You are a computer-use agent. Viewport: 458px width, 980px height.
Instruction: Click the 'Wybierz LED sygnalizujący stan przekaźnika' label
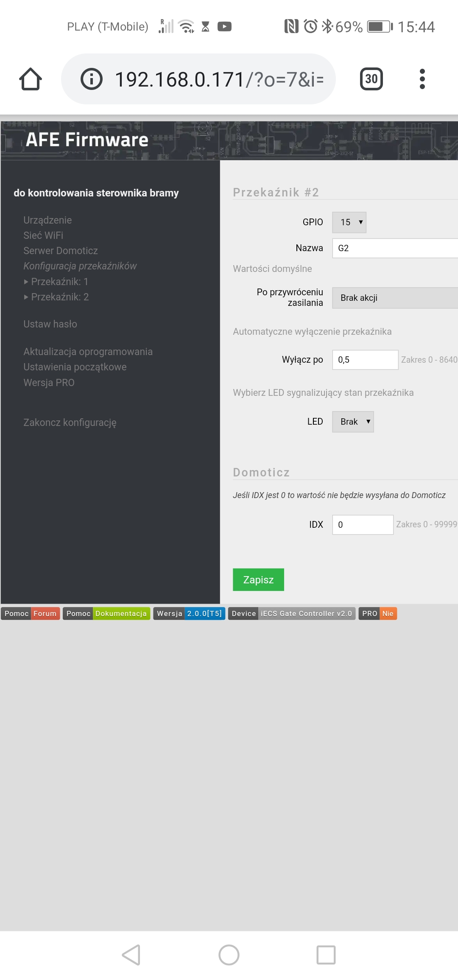(323, 392)
